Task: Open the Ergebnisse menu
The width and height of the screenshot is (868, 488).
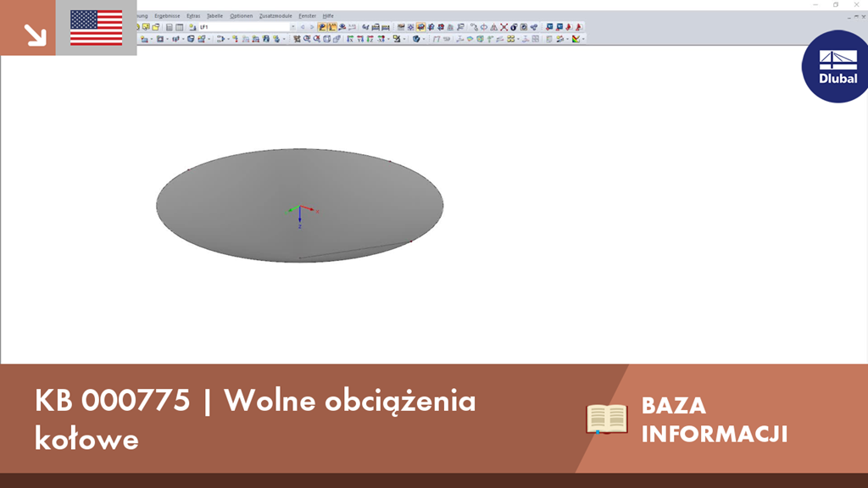Action: (167, 16)
